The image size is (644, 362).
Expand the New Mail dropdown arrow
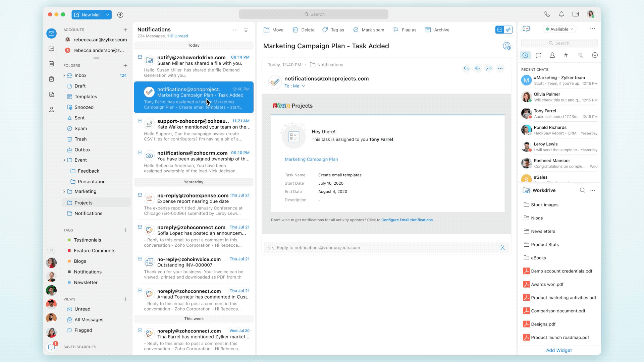(107, 15)
